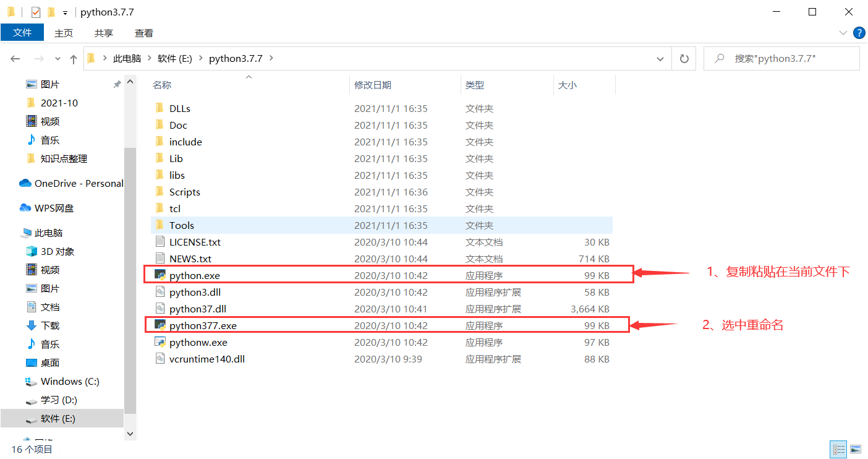Click the quick access properties checkmark icon
The width and height of the screenshot is (868, 459).
(35, 12)
